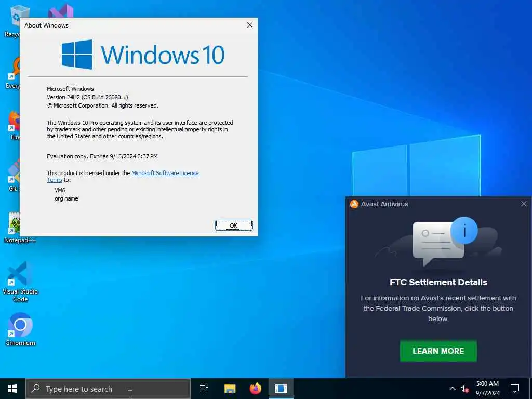Open the clock showing 5:00 AM
The width and height of the screenshot is (532, 399).
click(487, 389)
